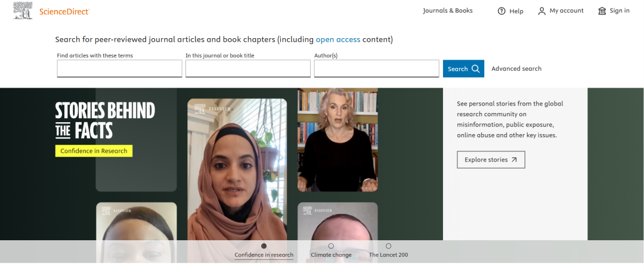Switch to Climate change slide label
The height and width of the screenshot is (270, 644).
(331, 255)
